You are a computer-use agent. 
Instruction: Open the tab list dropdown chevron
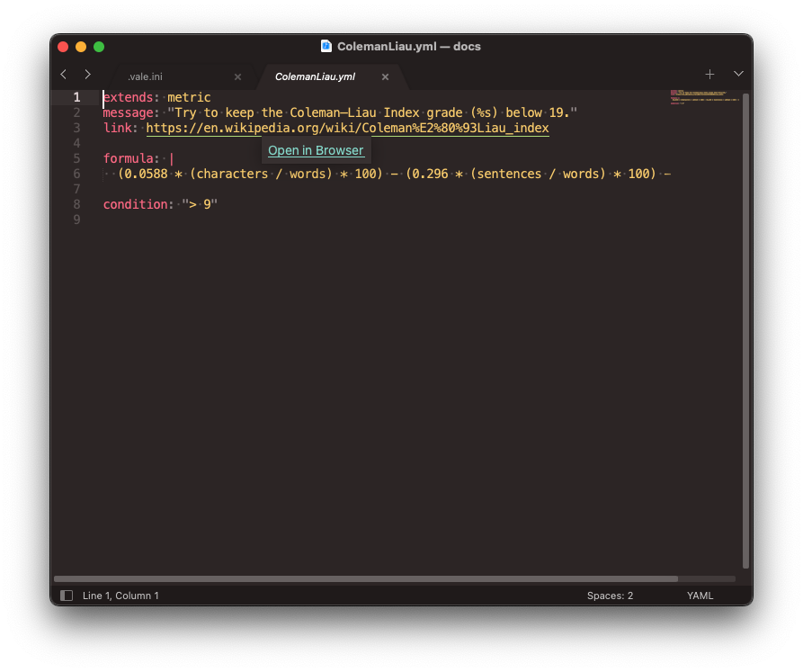(x=738, y=75)
